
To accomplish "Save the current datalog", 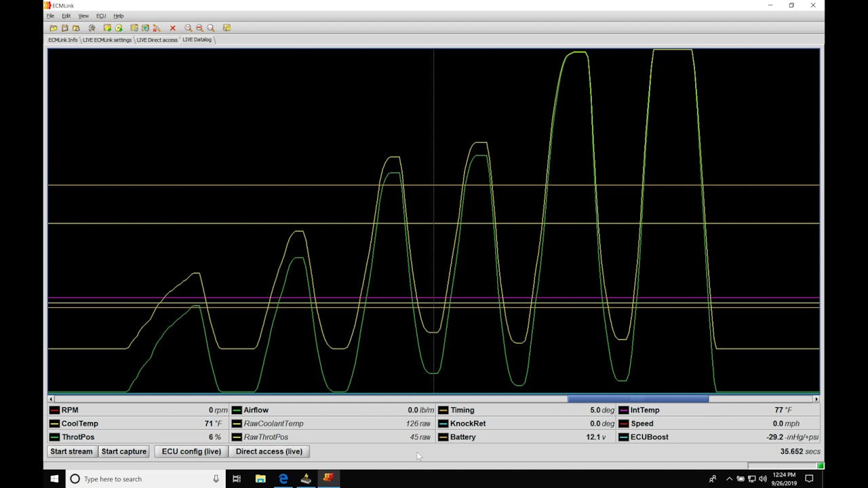I will 65,28.
